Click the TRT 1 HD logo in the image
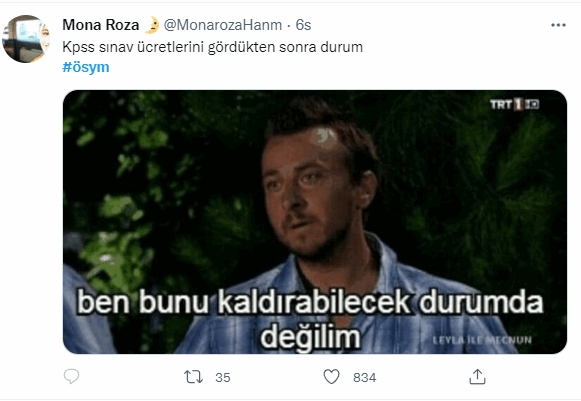This screenshot has width=581, height=401. click(514, 105)
